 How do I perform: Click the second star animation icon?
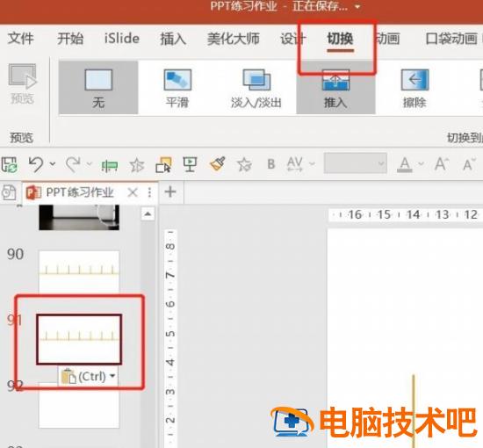(244, 164)
